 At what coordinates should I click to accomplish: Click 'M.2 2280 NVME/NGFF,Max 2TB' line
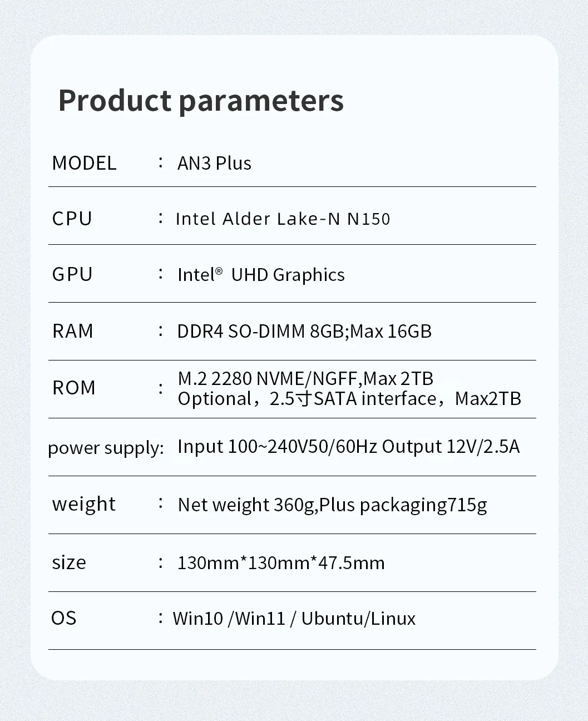[305, 379]
